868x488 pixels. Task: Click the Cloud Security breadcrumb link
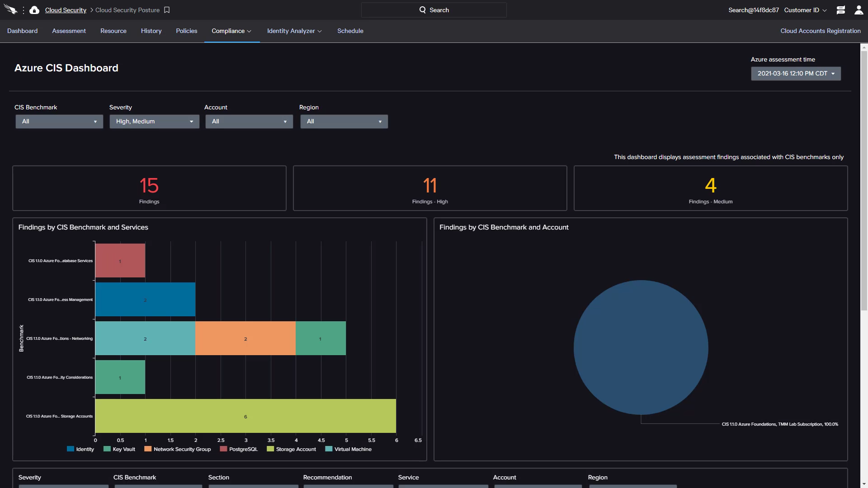point(66,10)
